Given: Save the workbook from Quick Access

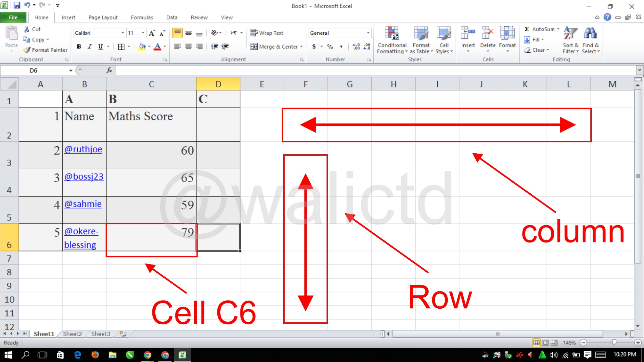Looking at the screenshot, I should click(x=17, y=6).
